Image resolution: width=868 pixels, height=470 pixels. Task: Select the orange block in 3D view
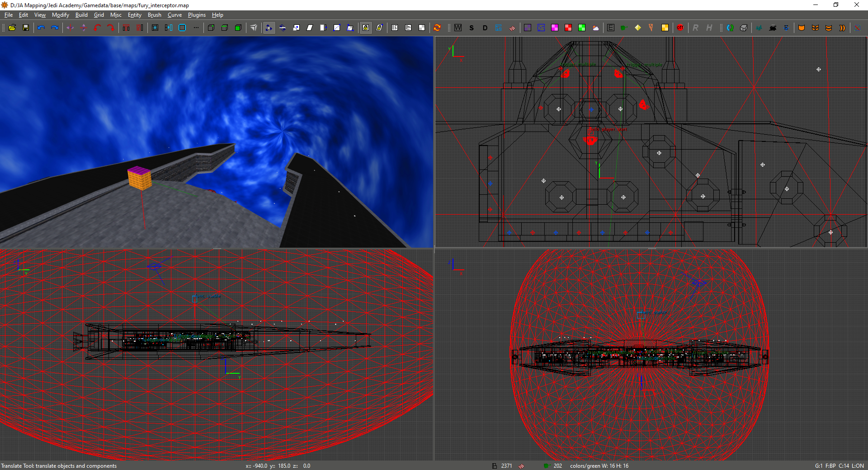[139, 178]
